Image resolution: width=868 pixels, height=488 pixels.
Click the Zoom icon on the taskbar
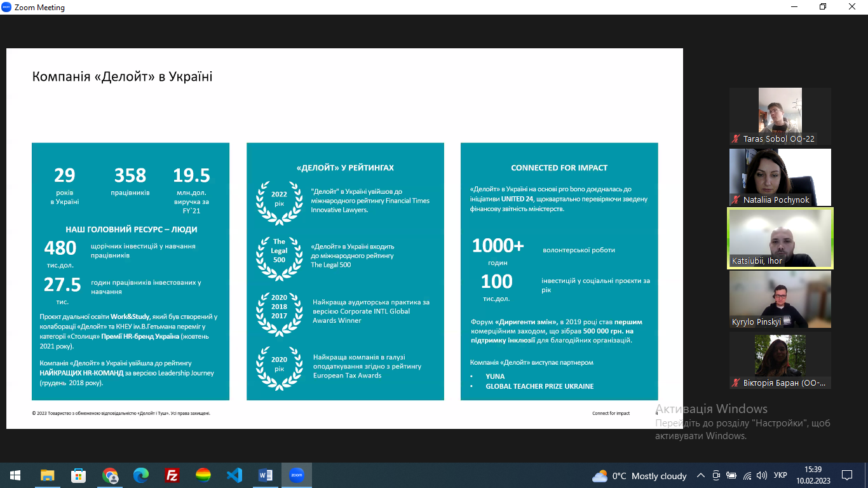click(x=297, y=475)
